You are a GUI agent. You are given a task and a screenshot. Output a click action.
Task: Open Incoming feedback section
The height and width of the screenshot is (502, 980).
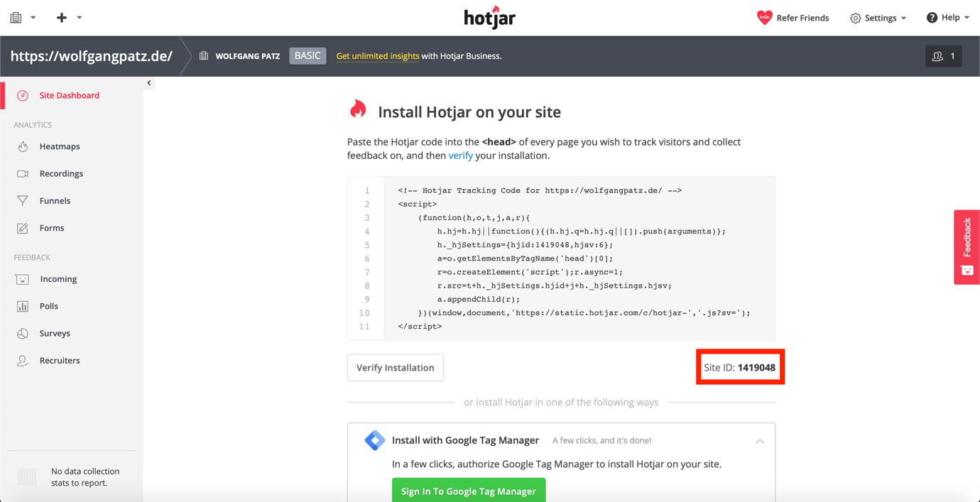58,279
